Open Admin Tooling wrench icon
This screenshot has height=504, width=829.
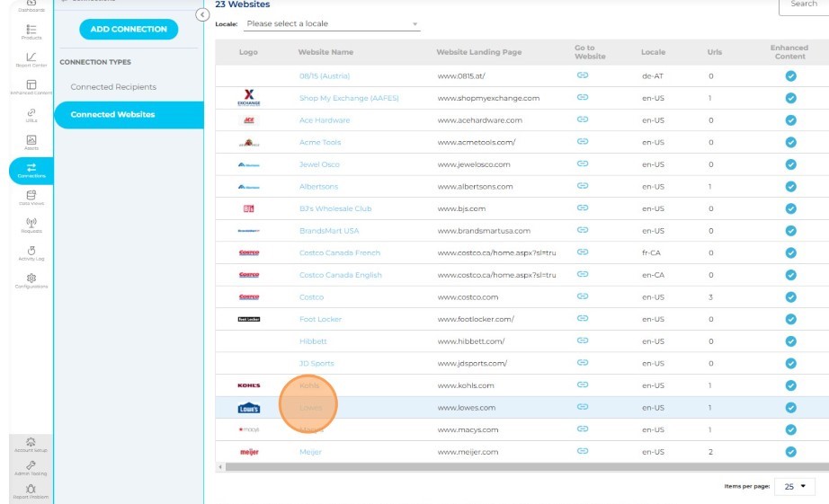click(31, 468)
